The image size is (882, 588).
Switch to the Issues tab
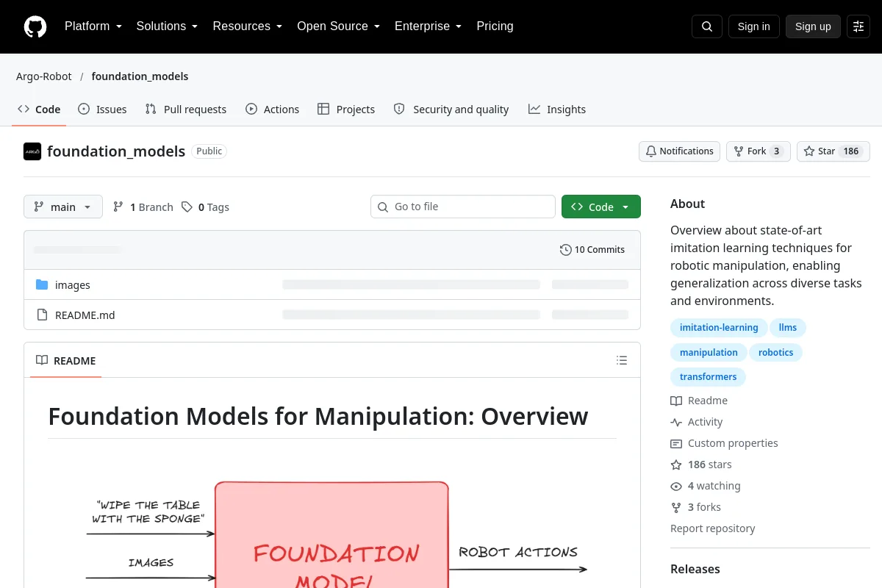coord(102,110)
